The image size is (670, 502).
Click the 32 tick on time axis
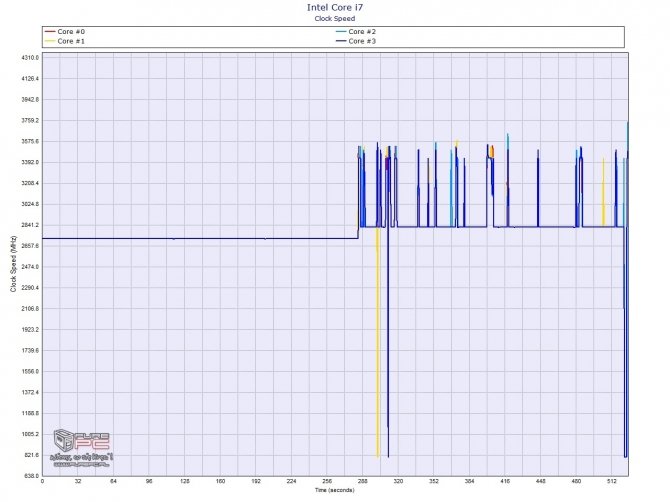click(x=78, y=481)
